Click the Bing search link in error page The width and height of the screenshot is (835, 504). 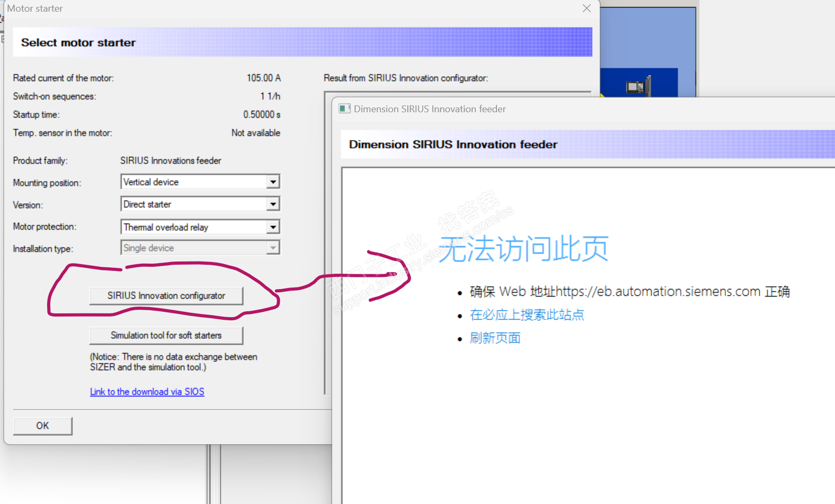coord(527,315)
